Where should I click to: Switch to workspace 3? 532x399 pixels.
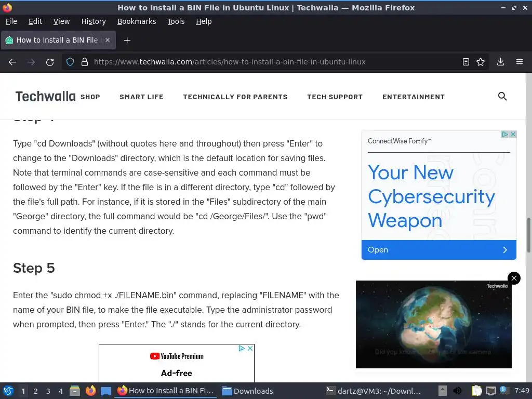pyautogui.click(x=48, y=391)
